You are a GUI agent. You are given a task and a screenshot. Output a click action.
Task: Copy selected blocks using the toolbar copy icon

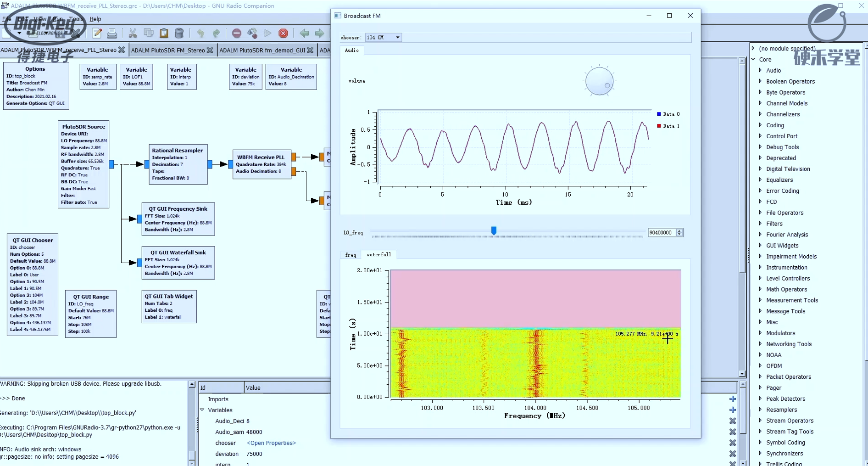pos(149,33)
